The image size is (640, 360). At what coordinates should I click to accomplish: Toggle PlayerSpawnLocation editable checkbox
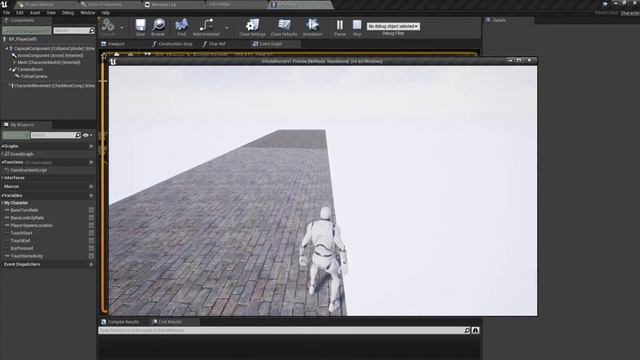tap(91, 225)
